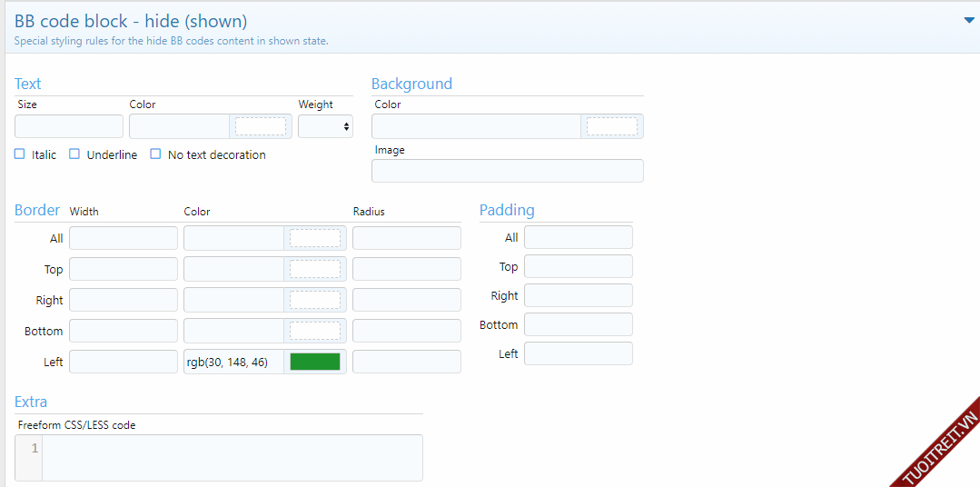Click the Border All width field
The height and width of the screenshot is (487, 980).
124,238
